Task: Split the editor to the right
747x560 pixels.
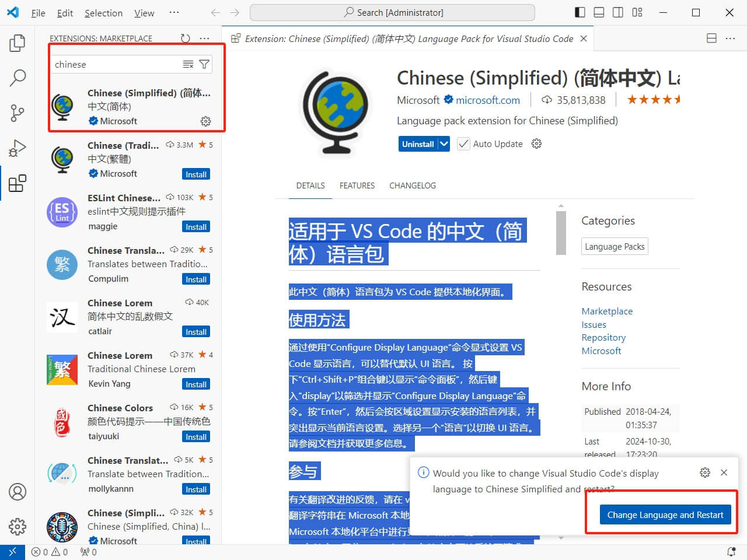Action: (711, 38)
